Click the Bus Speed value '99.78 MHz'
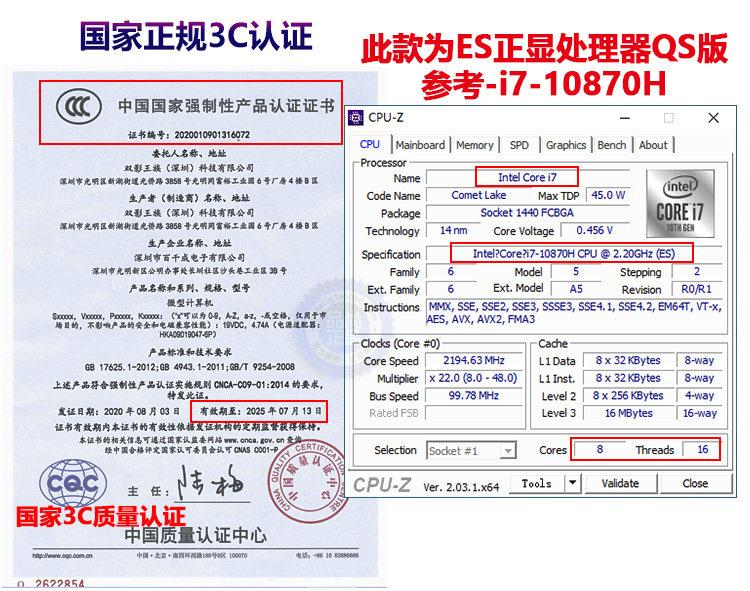 pos(474,396)
